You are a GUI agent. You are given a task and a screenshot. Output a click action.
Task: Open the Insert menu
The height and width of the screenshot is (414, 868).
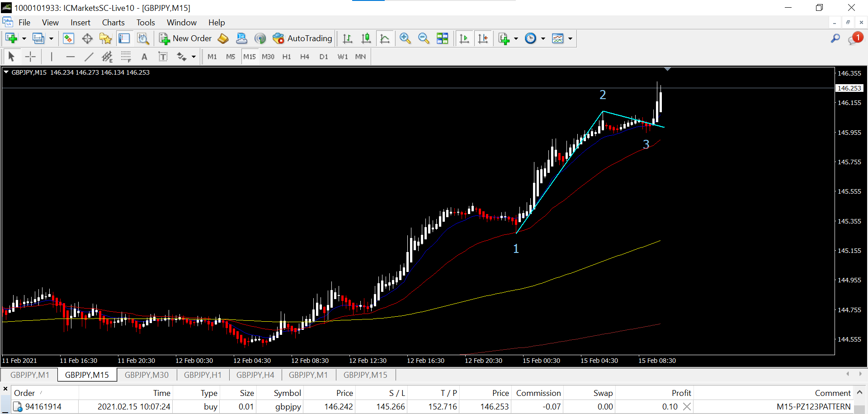(80, 23)
